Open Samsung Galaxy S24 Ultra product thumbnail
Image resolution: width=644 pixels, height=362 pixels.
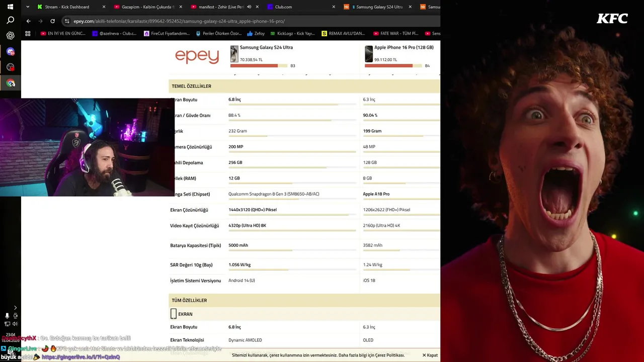(234, 54)
